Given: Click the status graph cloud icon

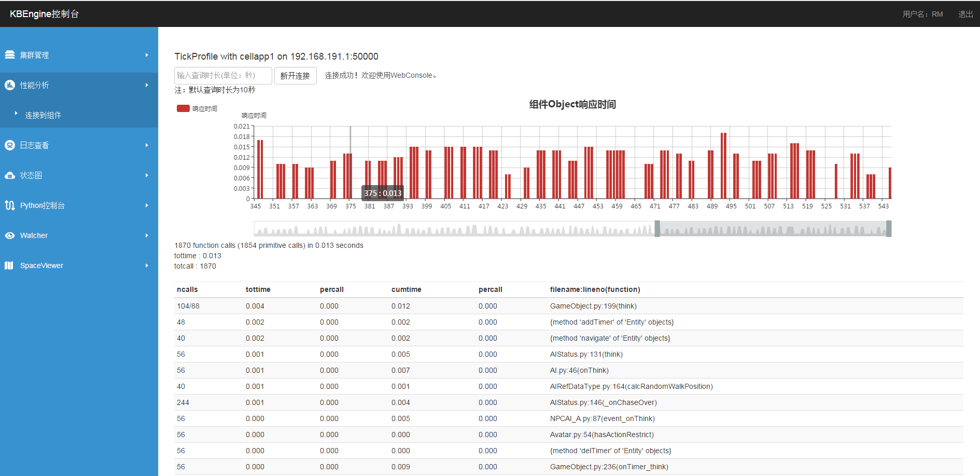Looking at the screenshot, I should pyautogui.click(x=10, y=175).
